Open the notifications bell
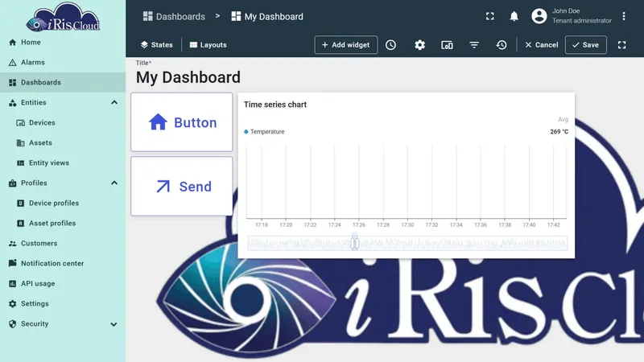Screen dimensions: 644x362 pyautogui.click(x=514, y=16)
